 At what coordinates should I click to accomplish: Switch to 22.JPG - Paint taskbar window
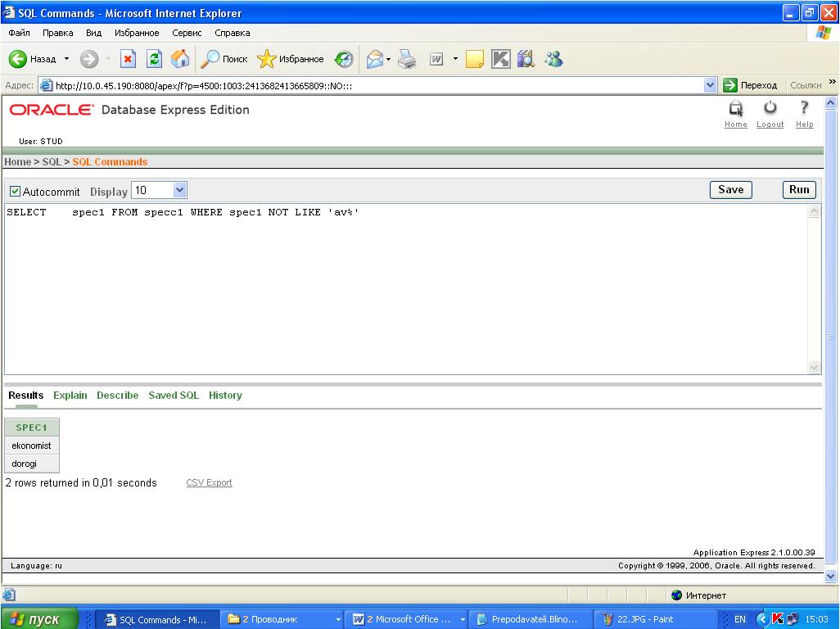click(x=655, y=619)
